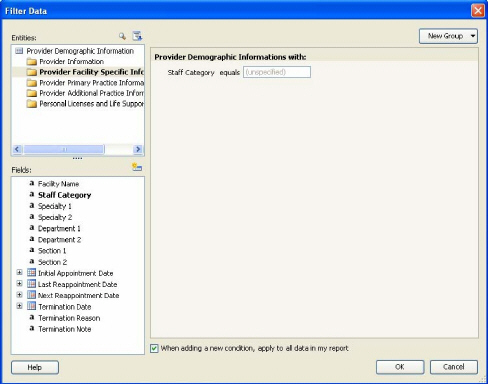Click the Help button

35,367
